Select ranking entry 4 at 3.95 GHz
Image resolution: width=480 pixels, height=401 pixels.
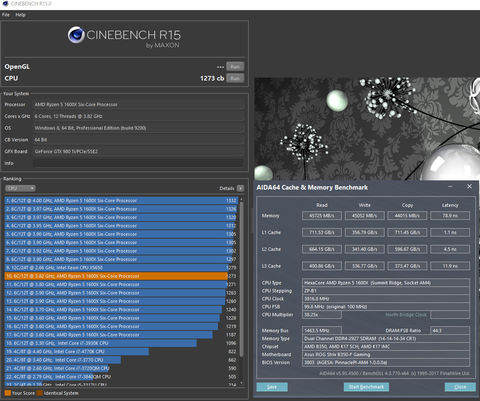point(121,226)
